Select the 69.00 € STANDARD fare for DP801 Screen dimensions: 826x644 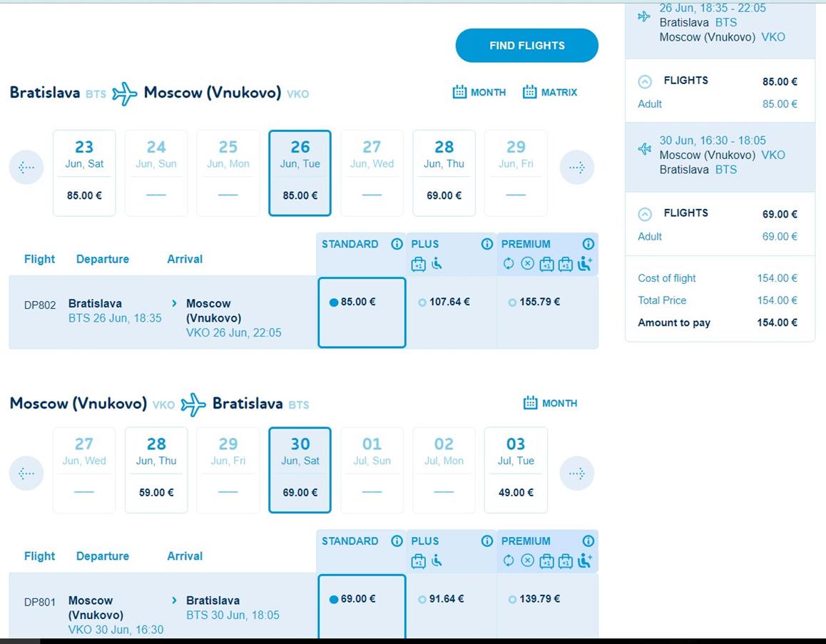(x=362, y=606)
